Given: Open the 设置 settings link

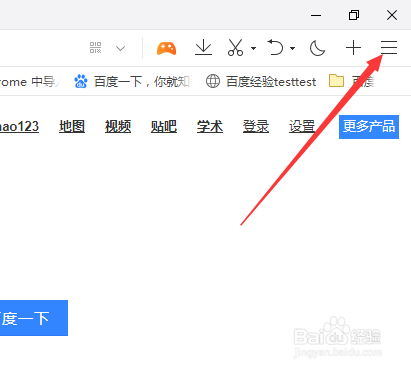Looking at the screenshot, I should point(302,127).
